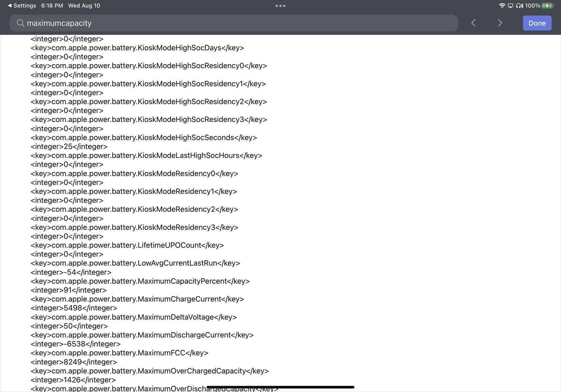Screen dimensions: 561x392
Task: Select the KioskModeResidency1 key line
Action: click(x=134, y=192)
